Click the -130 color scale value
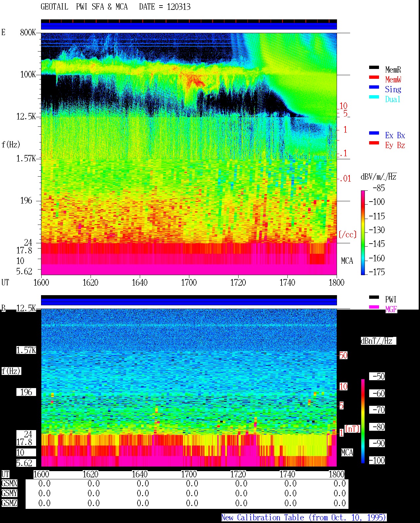Image resolution: width=420 pixels, height=523 pixels. coord(377,230)
